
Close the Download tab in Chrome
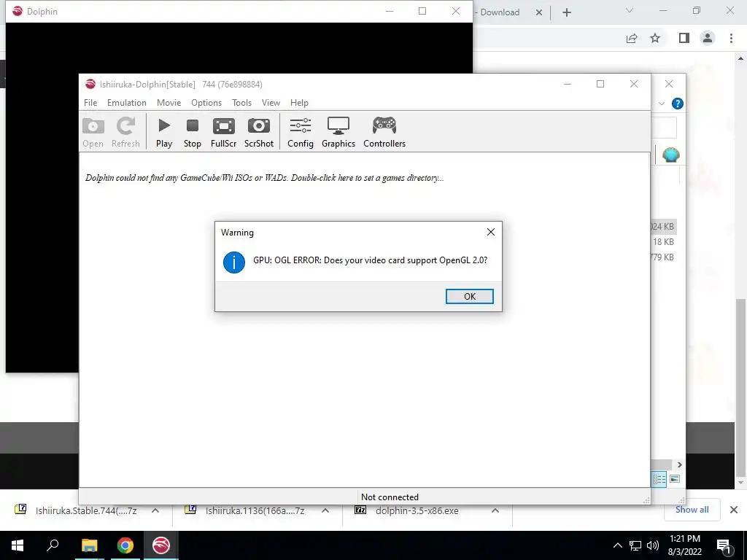point(539,12)
